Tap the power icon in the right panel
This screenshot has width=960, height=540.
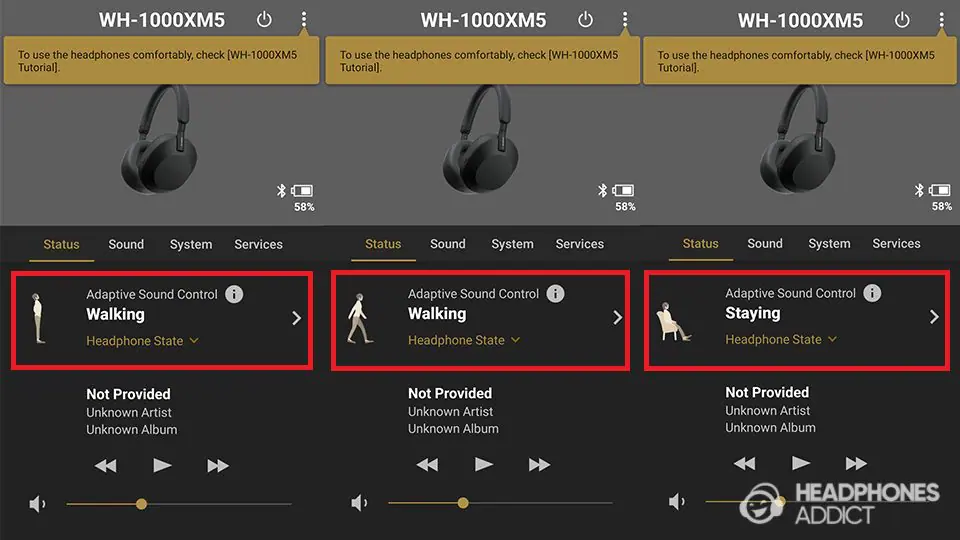[902, 20]
